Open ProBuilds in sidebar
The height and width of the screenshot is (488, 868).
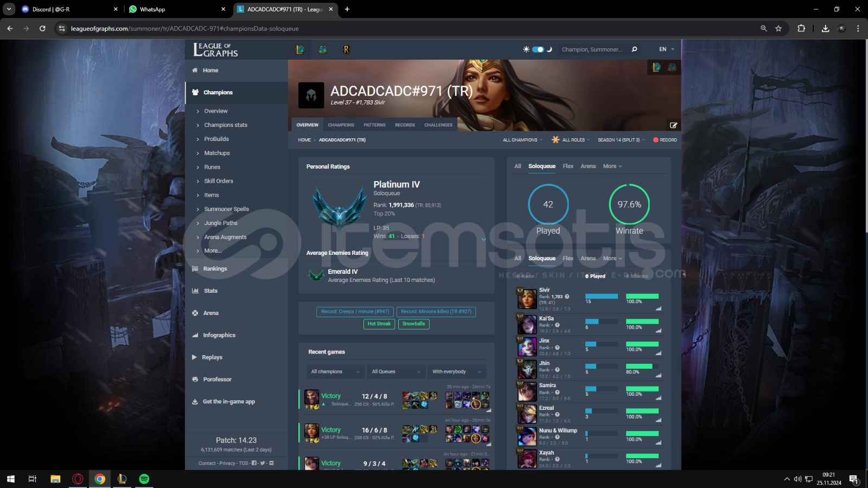(x=216, y=139)
